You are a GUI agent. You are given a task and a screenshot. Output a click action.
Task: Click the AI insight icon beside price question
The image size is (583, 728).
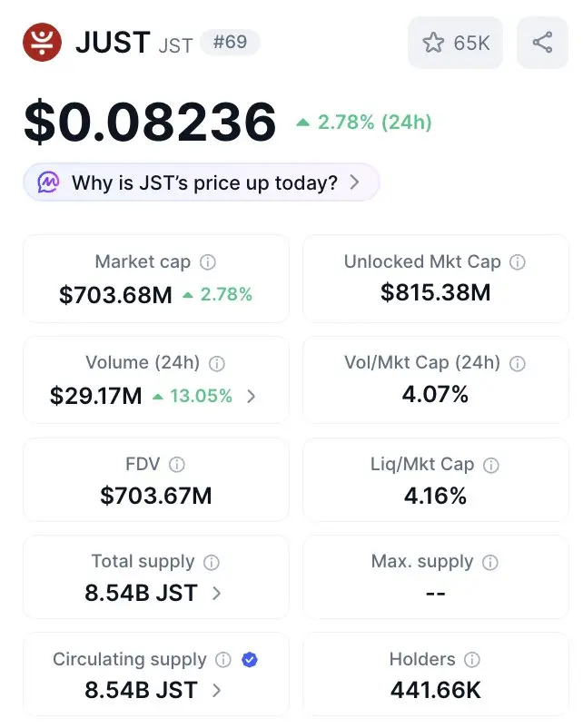(49, 182)
